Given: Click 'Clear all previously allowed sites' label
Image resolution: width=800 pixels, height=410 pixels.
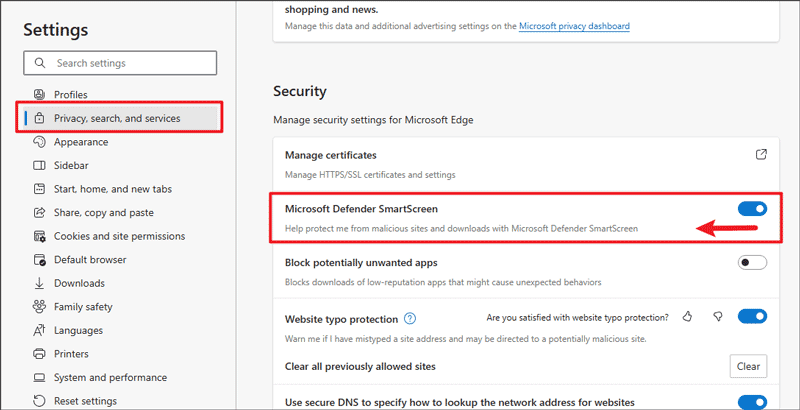Looking at the screenshot, I should click(x=360, y=367).
